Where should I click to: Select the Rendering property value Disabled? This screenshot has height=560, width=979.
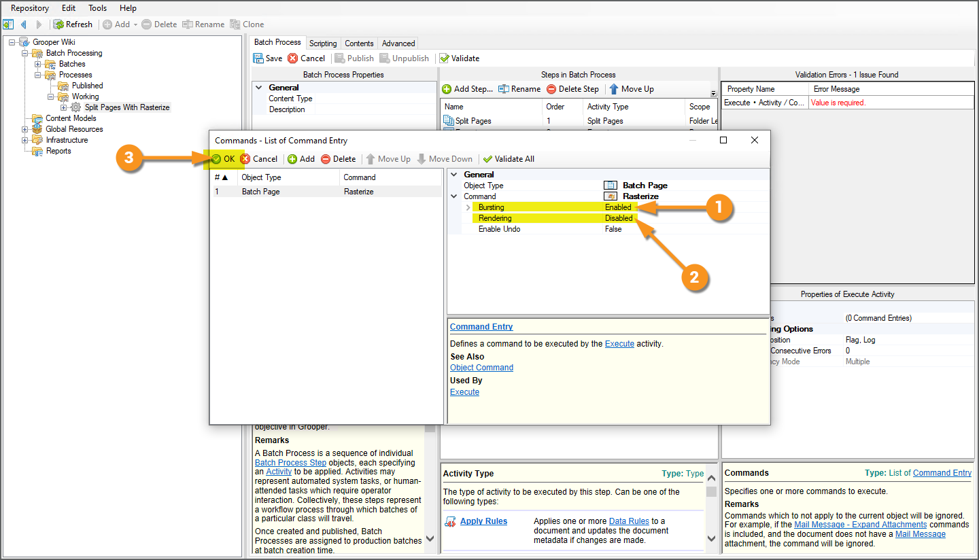pos(618,218)
